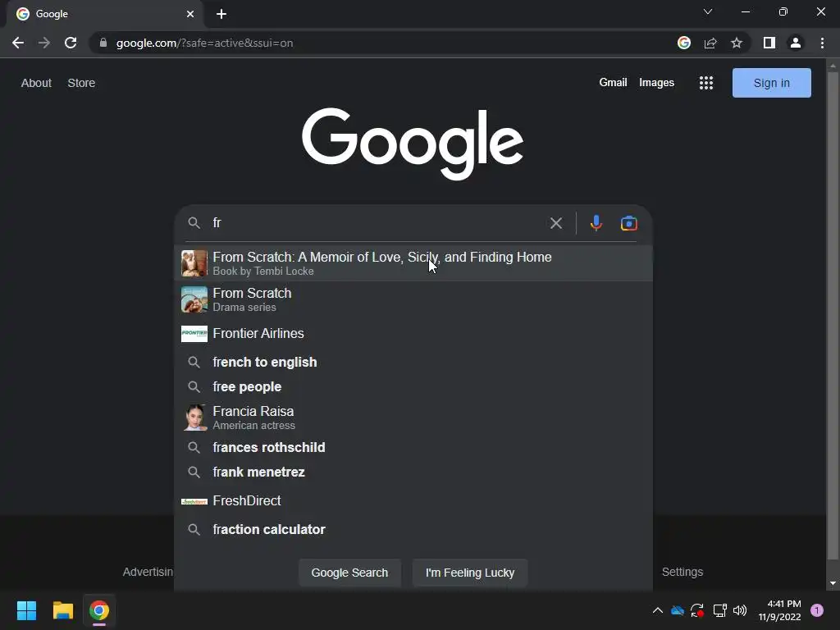
Task: Open the Images link
Action: pyautogui.click(x=656, y=83)
